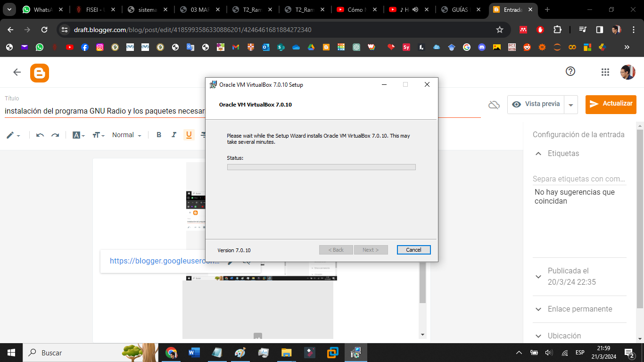Click the orange Blogger logo icon
The width and height of the screenshot is (644, 362).
tap(40, 73)
